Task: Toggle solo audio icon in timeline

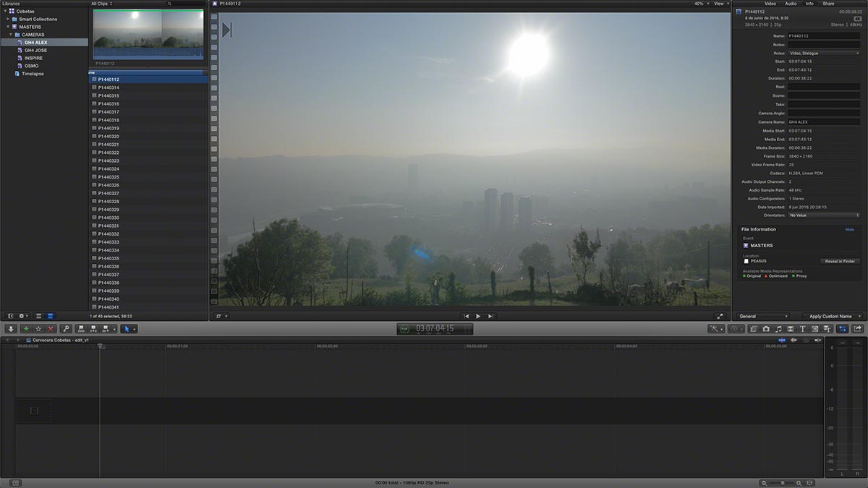Action: click(806, 340)
